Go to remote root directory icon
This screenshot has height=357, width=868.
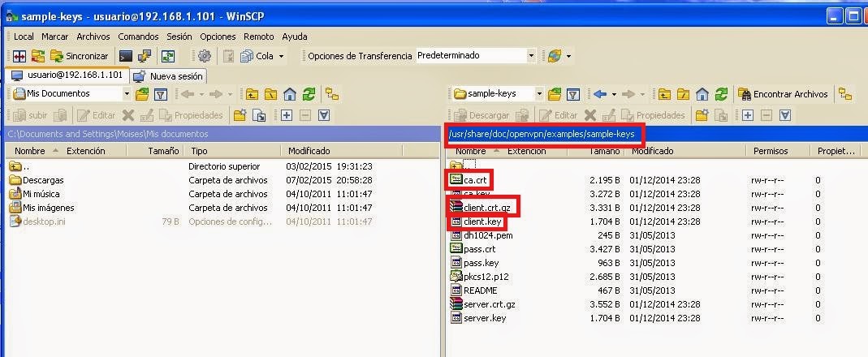(x=683, y=94)
